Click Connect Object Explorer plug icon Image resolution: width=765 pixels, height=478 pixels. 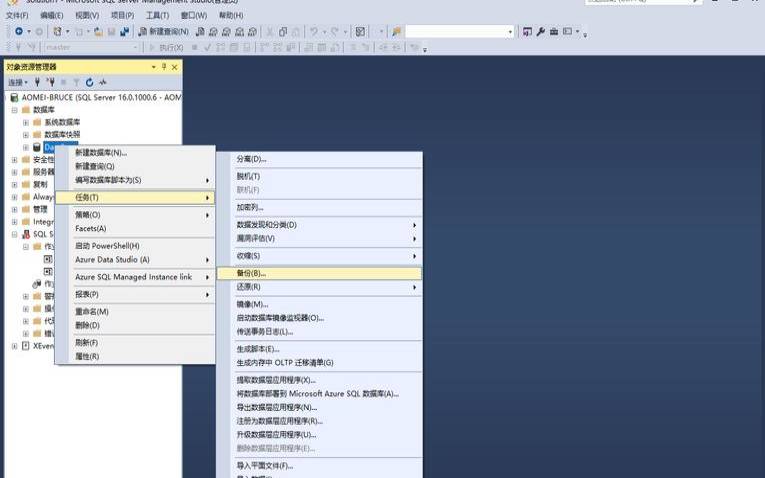tap(37, 82)
